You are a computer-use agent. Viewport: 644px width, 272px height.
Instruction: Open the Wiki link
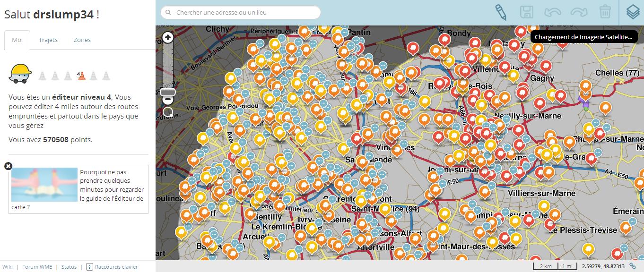point(8,267)
